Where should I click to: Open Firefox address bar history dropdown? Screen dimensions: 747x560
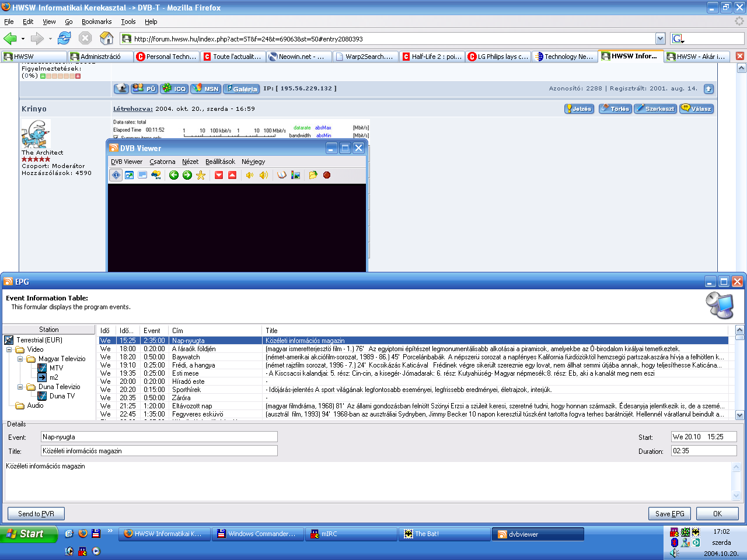[x=660, y=38]
